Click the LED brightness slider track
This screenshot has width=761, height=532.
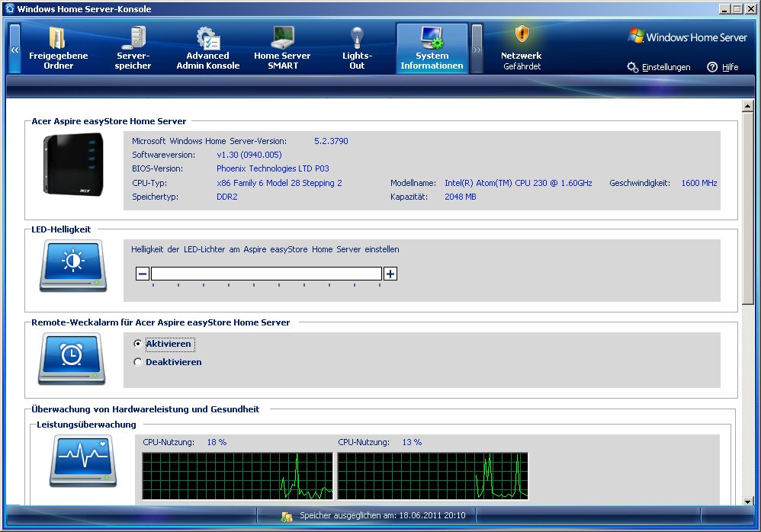click(x=266, y=274)
